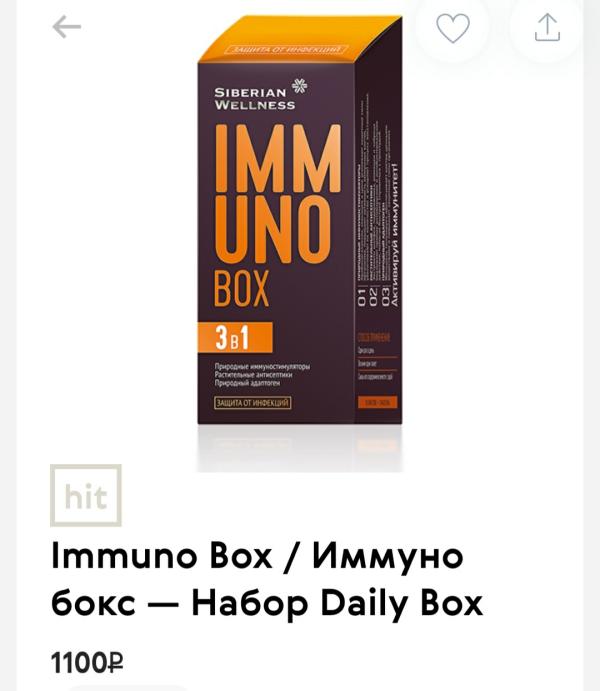Click the "ЗАЩИТА ОТ ИНФЕКЦИЙ" framed label at box bottom

[253, 403]
